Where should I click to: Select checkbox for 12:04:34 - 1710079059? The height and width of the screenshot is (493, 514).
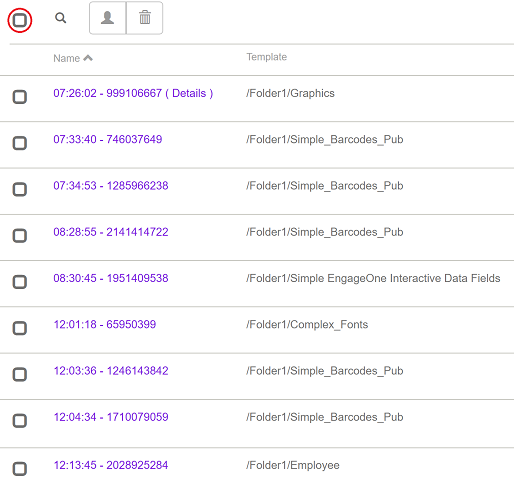tap(20, 421)
